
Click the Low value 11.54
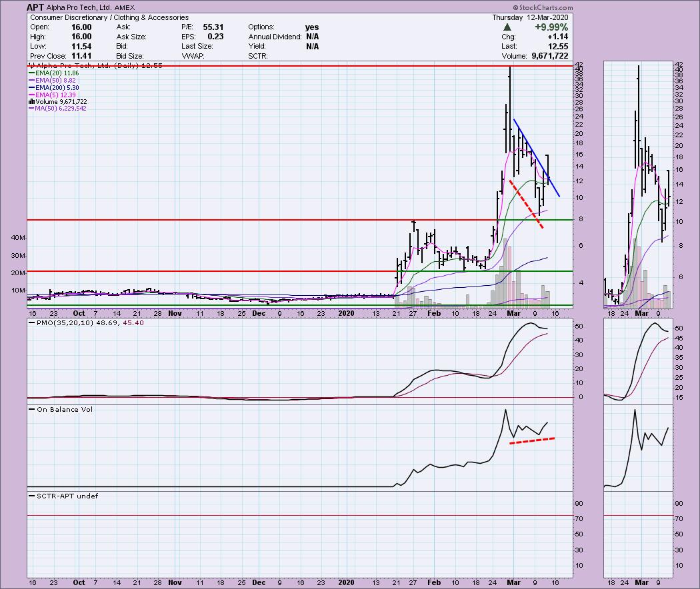pos(81,47)
